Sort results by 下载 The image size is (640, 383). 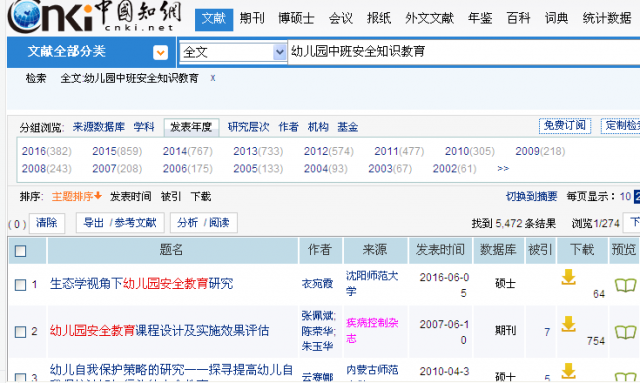(201, 196)
